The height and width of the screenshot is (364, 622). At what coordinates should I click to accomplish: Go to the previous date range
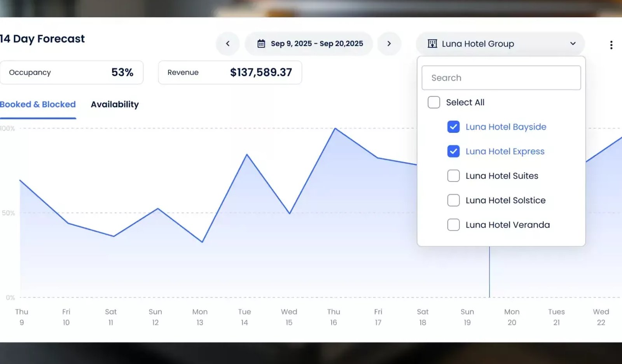(228, 44)
